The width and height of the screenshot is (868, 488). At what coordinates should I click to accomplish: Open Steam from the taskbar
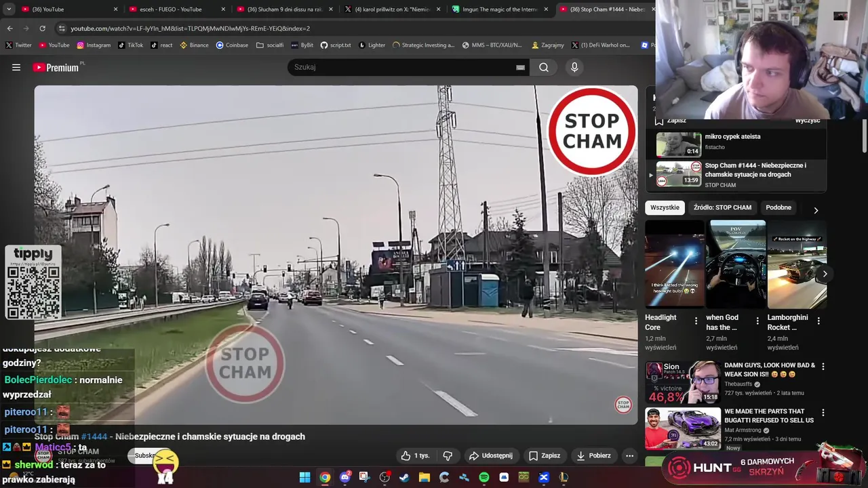404,477
